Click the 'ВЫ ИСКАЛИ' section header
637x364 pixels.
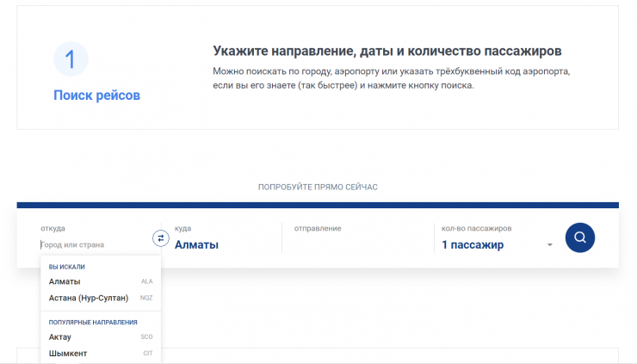[66, 267]
